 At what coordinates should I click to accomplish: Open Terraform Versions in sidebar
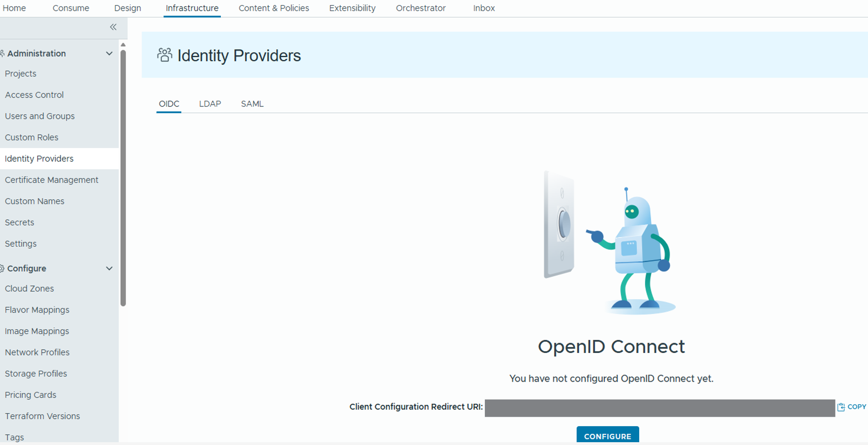pyautogui.click(x=43, y=416)
